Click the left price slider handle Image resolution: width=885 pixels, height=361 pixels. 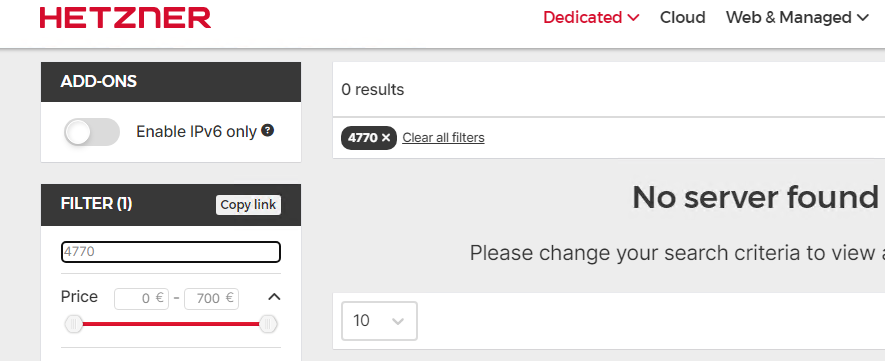click(73, 324)
